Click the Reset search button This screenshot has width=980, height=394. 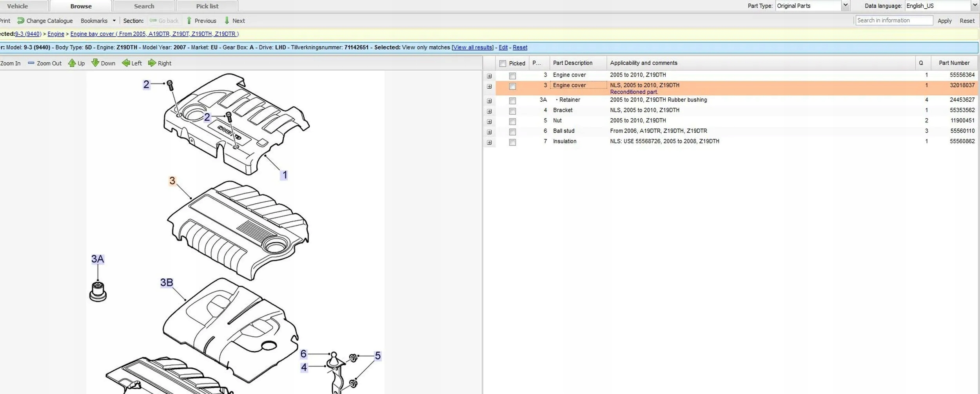point(967,21)
